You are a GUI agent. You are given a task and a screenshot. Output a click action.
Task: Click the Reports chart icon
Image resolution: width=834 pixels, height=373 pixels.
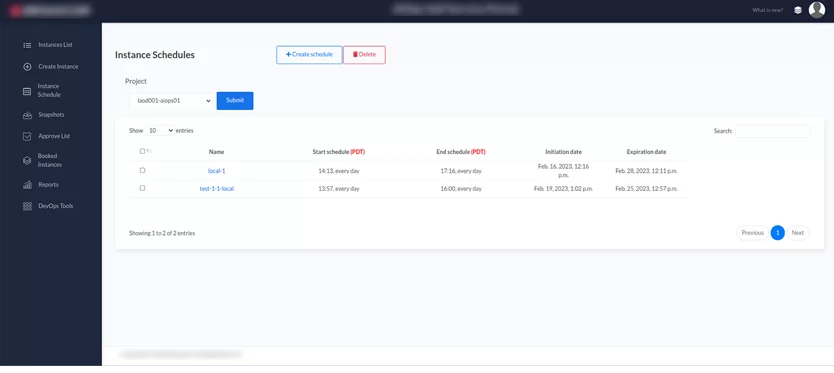(27, 185)
